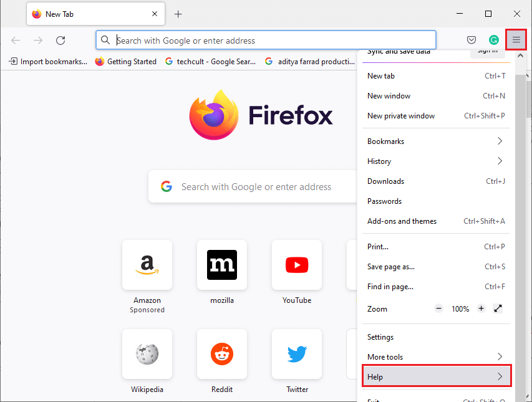
Task: Click the Save to Pocket icon
Action: click(472, 40)
